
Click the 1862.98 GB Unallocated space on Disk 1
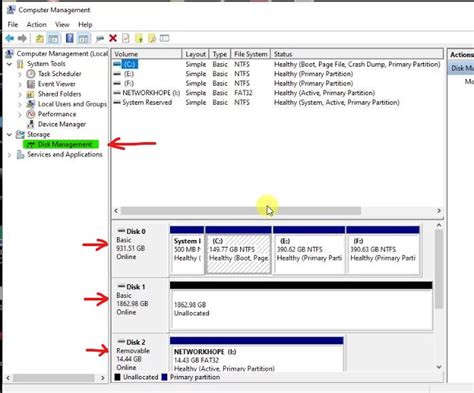coord(301,306)
